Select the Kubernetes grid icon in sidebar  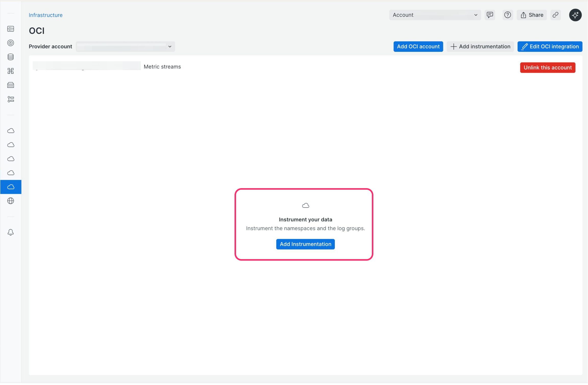pyautogui.click(x=11, y=71)
